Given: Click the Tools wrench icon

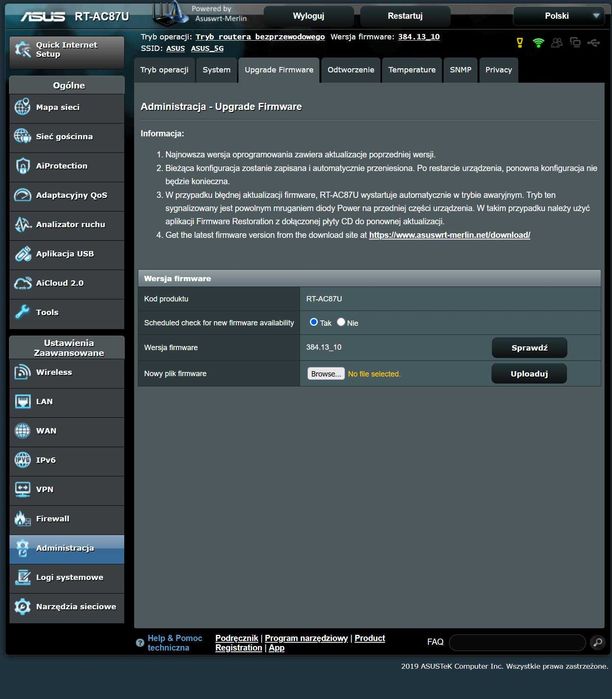Looking at the screenshot, I should click(x=22, y=312).
